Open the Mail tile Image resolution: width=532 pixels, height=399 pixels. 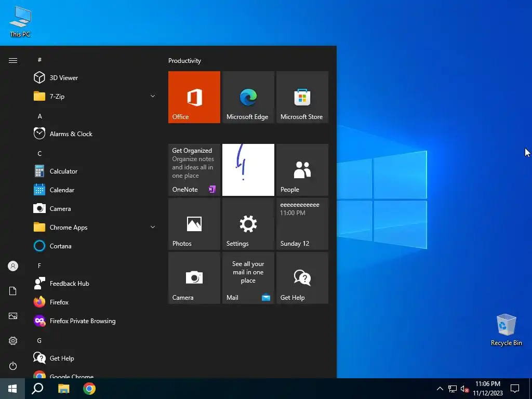248,278
